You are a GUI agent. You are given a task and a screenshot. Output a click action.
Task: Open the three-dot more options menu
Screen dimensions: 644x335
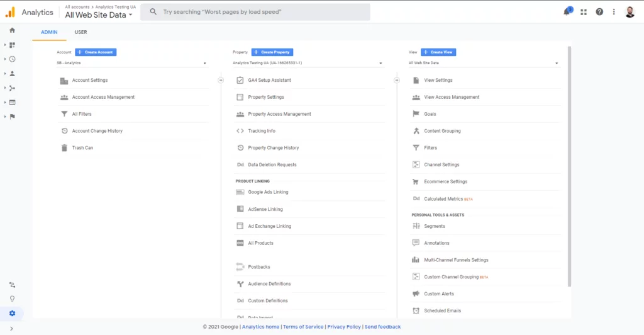tap(614, 12)
